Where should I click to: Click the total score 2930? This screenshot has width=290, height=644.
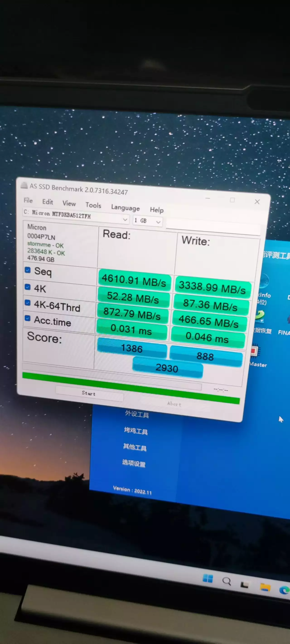point(167,368)
